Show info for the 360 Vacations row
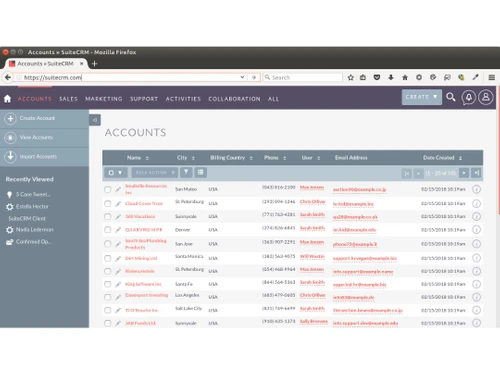Image resolution: width=500 pixels, height=375 pixels. 476,217
